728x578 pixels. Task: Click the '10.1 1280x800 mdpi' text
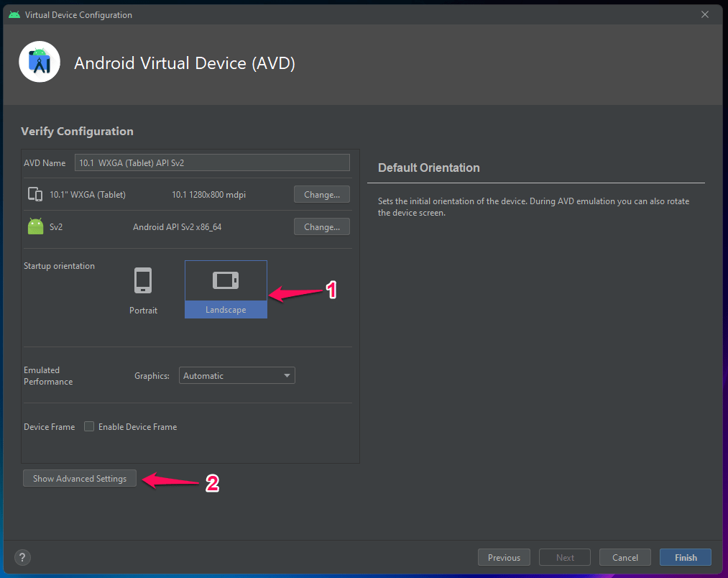tap(209, 195)
